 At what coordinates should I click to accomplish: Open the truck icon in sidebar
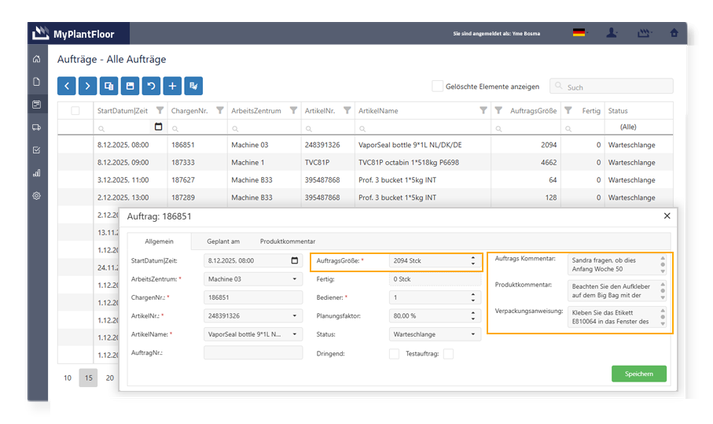37,127
